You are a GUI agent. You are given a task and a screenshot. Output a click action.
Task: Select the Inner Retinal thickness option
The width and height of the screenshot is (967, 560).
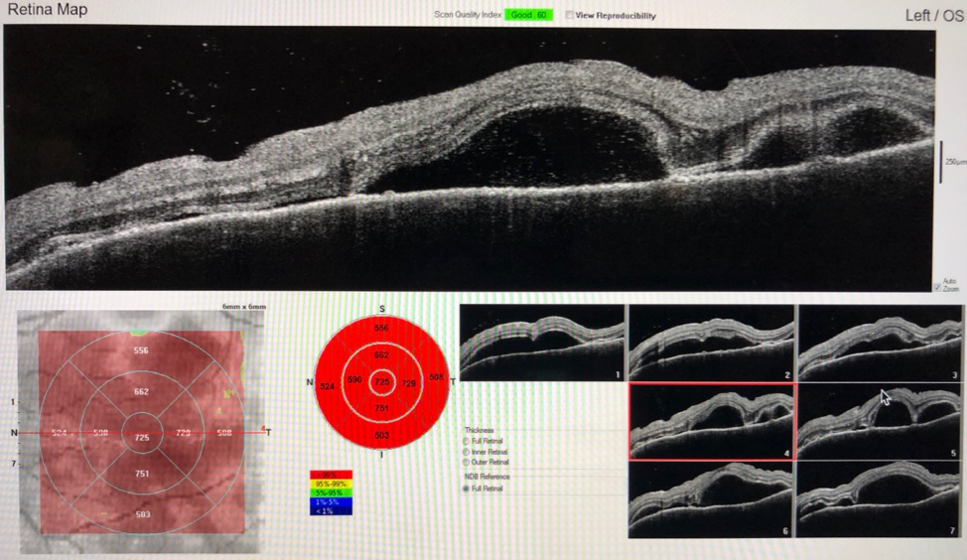467,452
